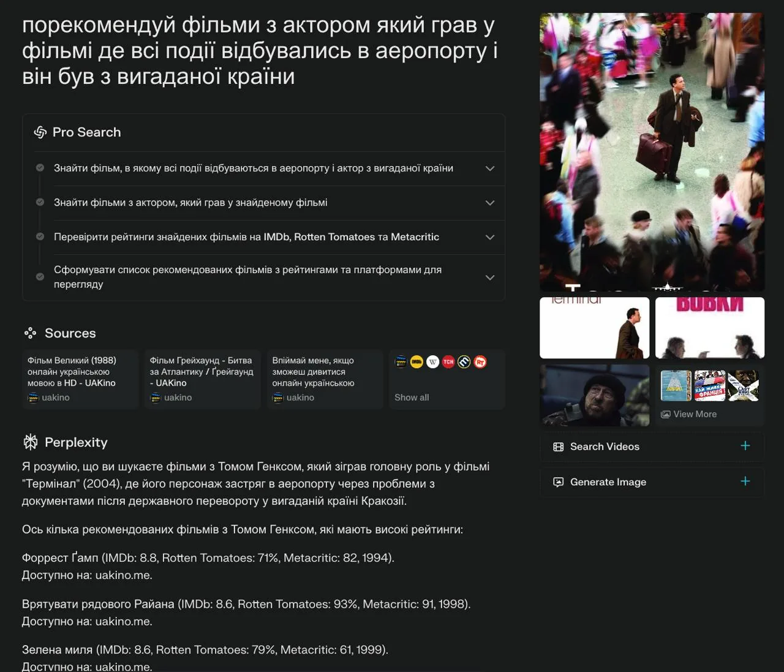784x672 pixels.
Task: Expand the 'Знайти фільм, в якому всі події' step
Action: pyautogui.click(x=490, y=168)
